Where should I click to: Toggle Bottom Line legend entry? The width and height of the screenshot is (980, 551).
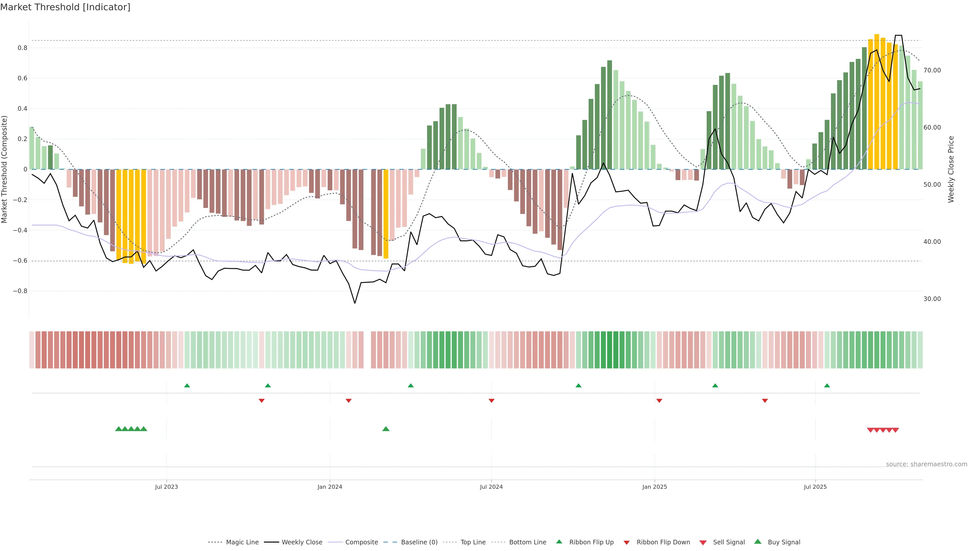527,542
